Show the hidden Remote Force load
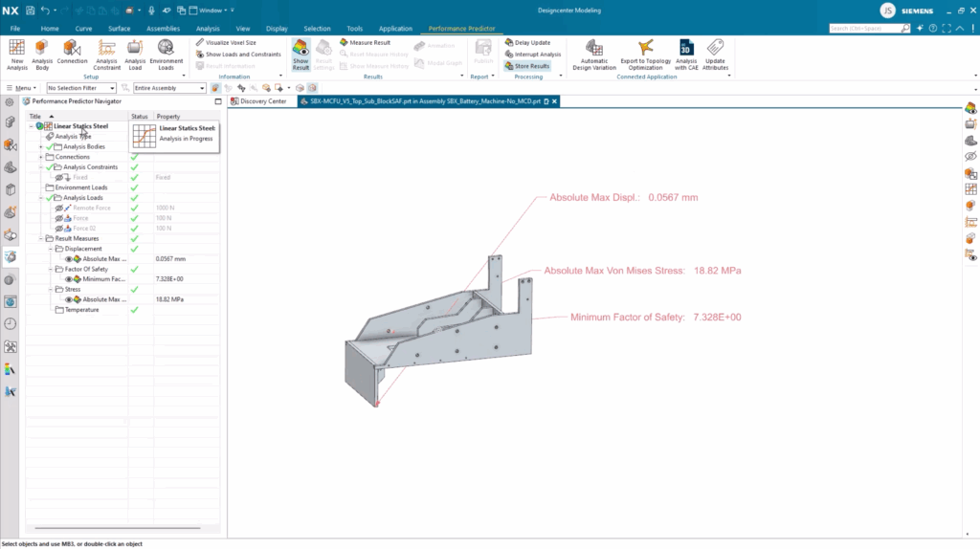This screenshot has height=549, width=980. (59, 208)
